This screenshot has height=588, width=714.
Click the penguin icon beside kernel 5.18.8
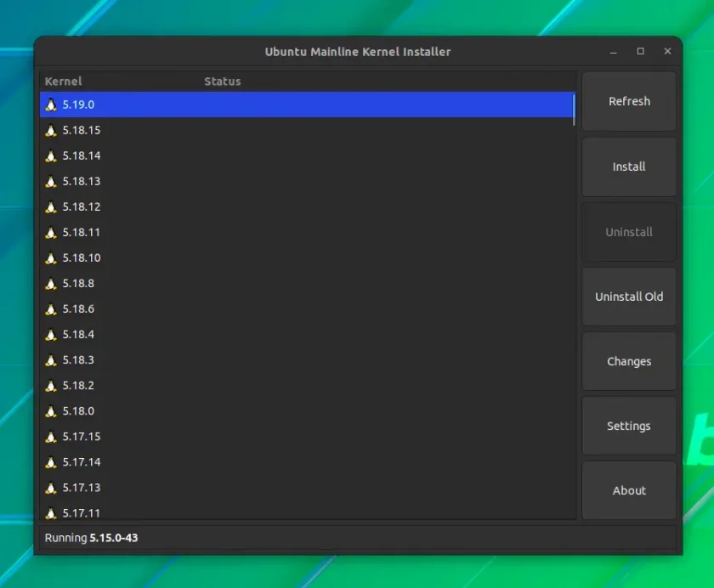(x=51, y=283)
